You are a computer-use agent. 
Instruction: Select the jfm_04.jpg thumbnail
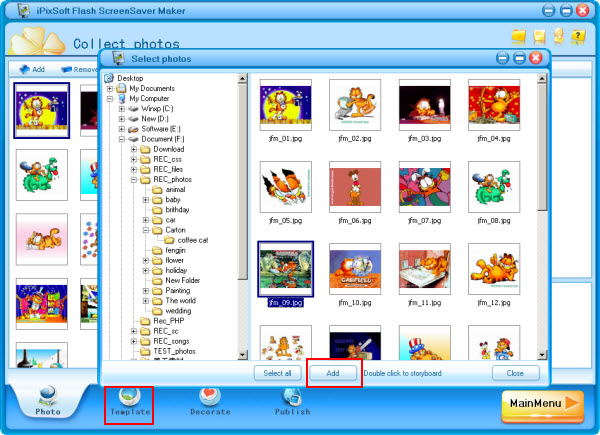494,105
